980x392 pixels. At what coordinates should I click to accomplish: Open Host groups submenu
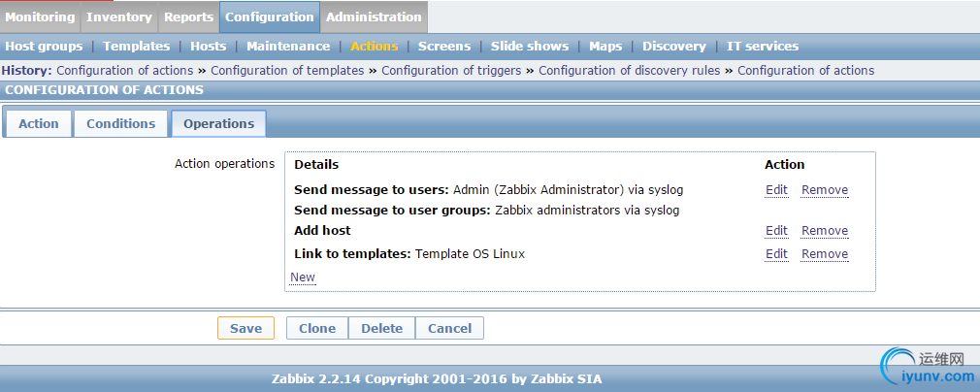click(x=44, y=46)
